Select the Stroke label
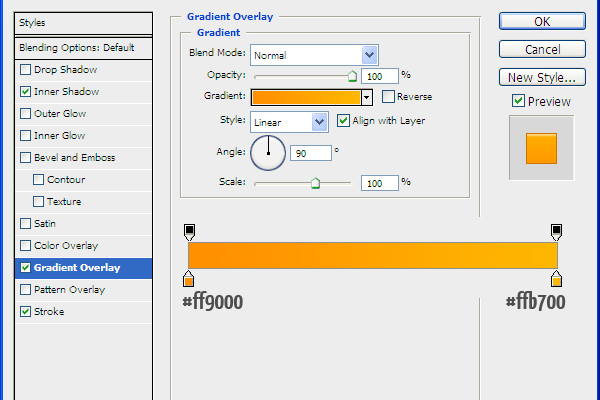The height and width of the screenshot is (400, 600). [49, 312]
